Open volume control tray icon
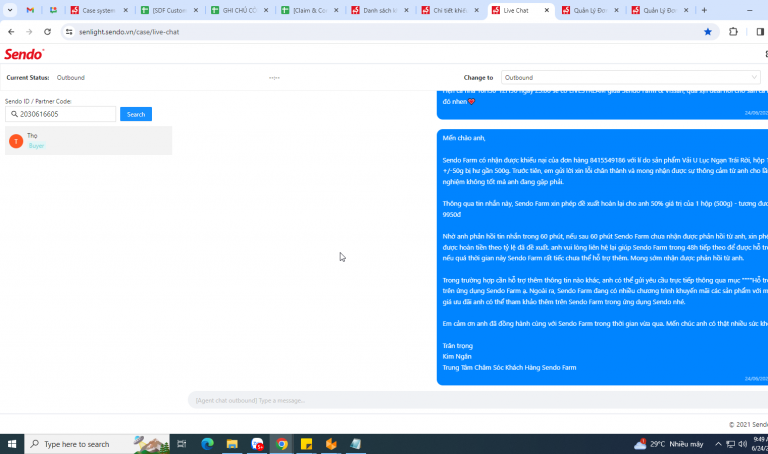Viewport: 768px width, 454px height. point(743,444)
